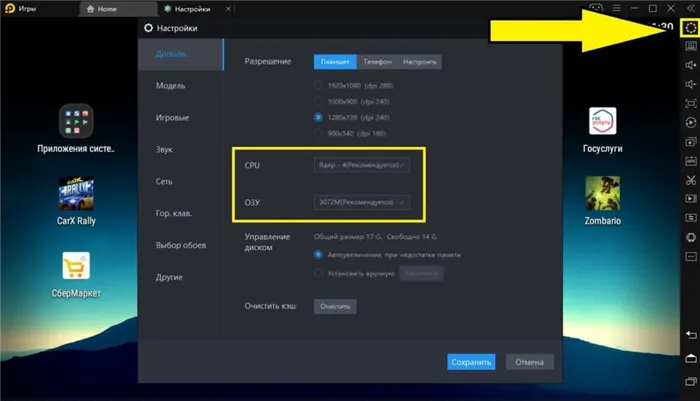Image resolution: width=700 pixels, height=401 pixels.
Task: Open the СберМаркет app icon
Action: [76, 266]
